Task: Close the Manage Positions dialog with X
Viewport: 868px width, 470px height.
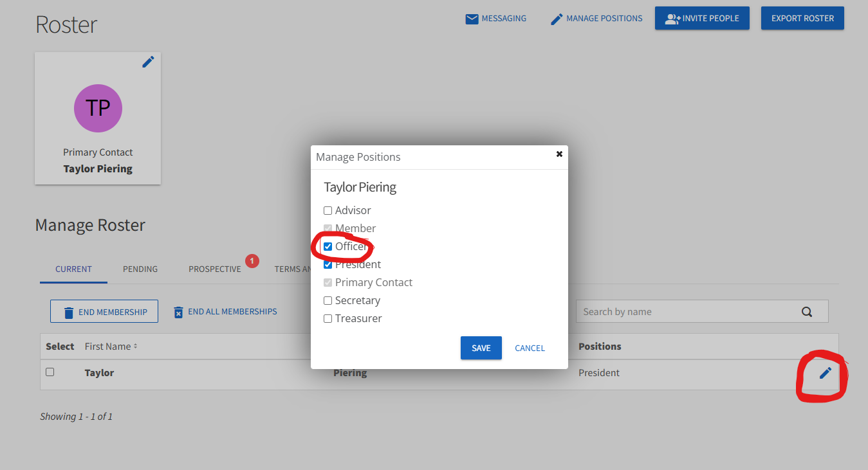Action: coord(559,154)
